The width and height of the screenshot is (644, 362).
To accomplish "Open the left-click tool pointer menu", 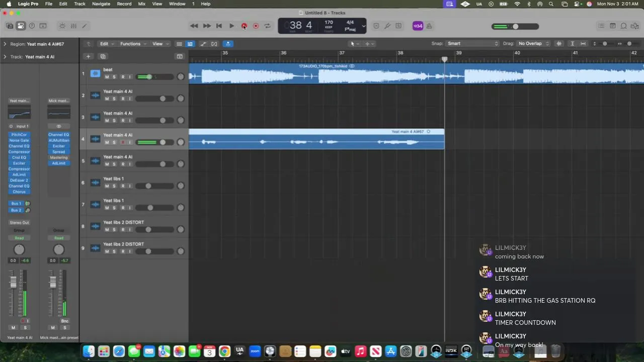I will pyautogui.click(x=354, y=44).
